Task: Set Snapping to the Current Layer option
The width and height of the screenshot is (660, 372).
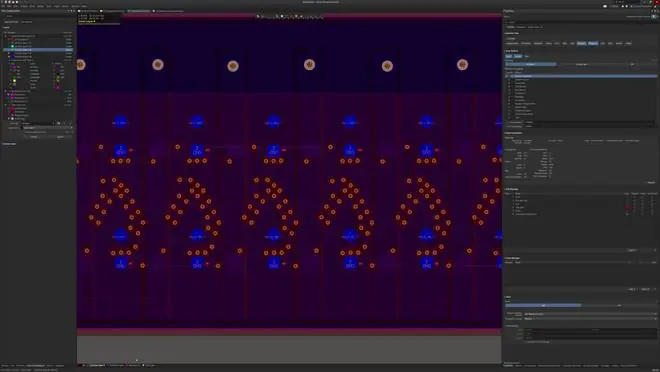Action: (581, 64)
